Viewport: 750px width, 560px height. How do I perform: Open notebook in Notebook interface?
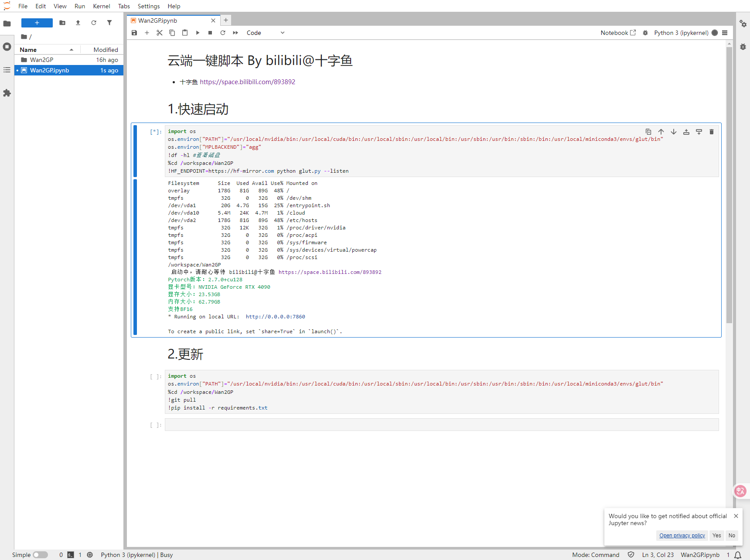tap(618, 33)
